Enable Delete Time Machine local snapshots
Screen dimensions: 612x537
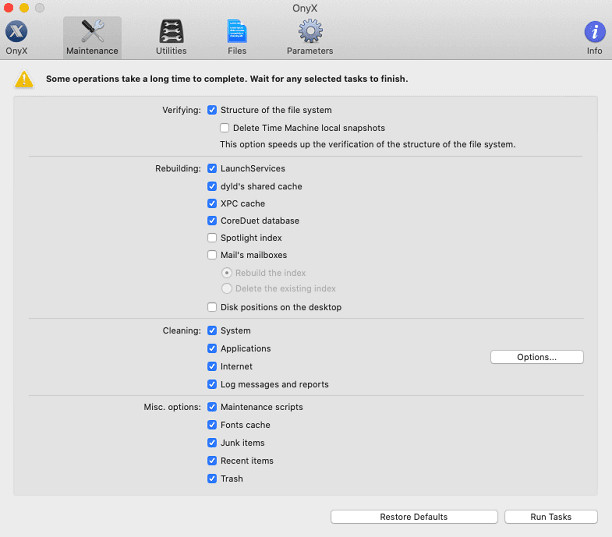click(x=224, y=128)
